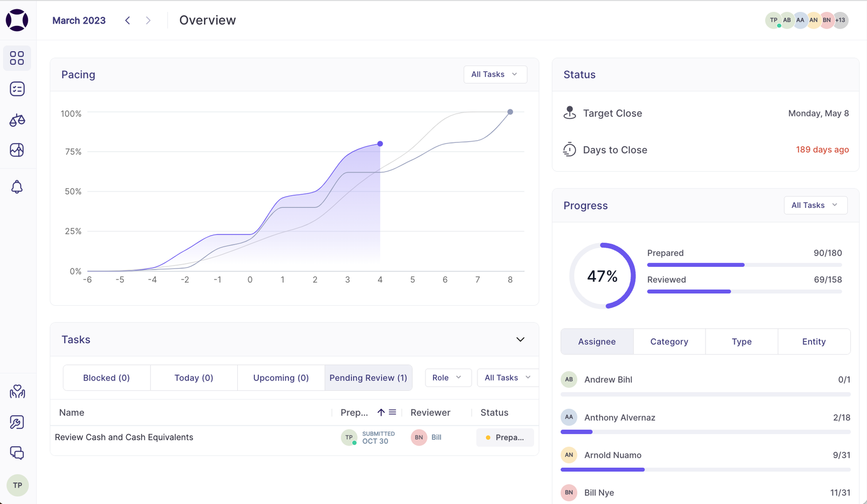
Task: Go to next month with right chevron
Action: point(148,21)
